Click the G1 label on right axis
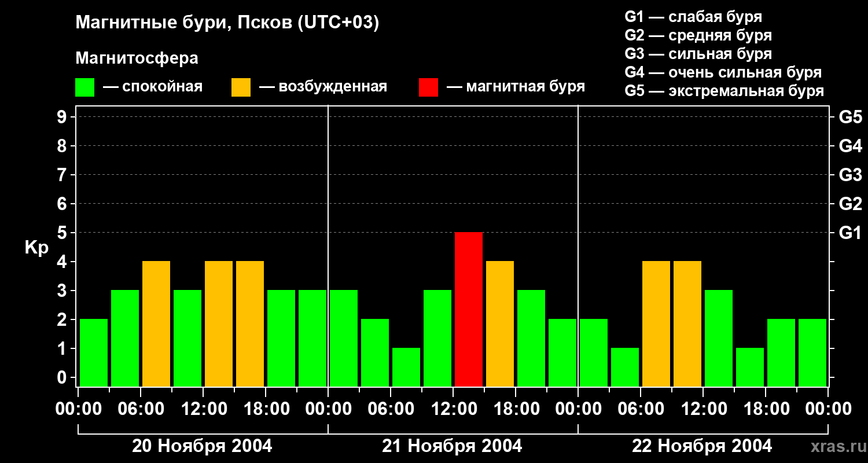 coord(850,233)
